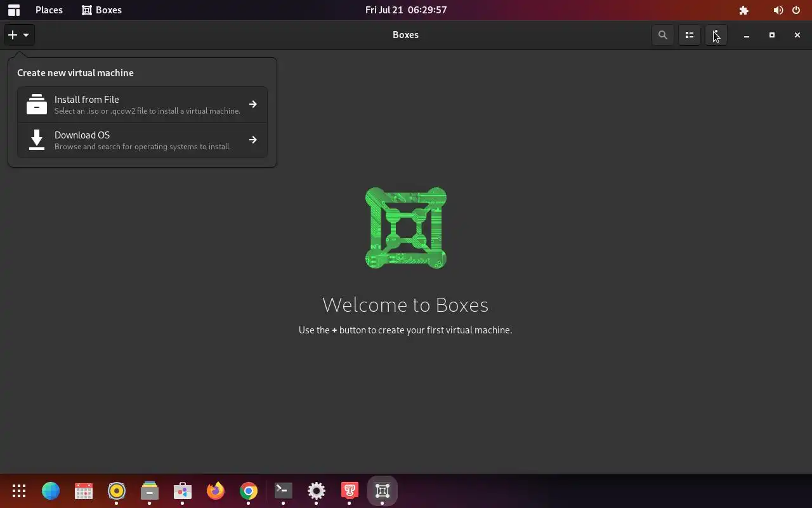Open the new virtual machine plus dropdown
The width and height of the screenshot is (812, 508).
pyautogui.click(x=19, y=35)
